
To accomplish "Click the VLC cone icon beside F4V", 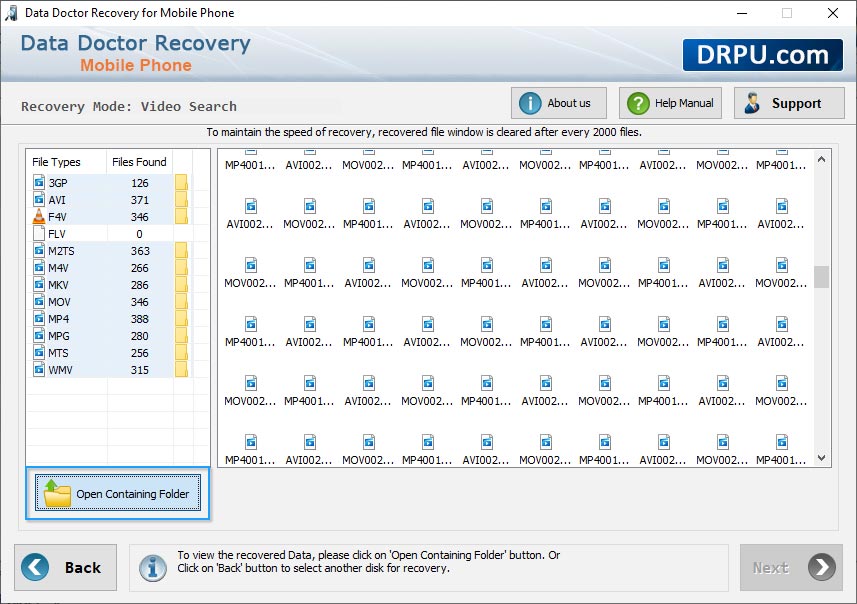I will [39, 216].
